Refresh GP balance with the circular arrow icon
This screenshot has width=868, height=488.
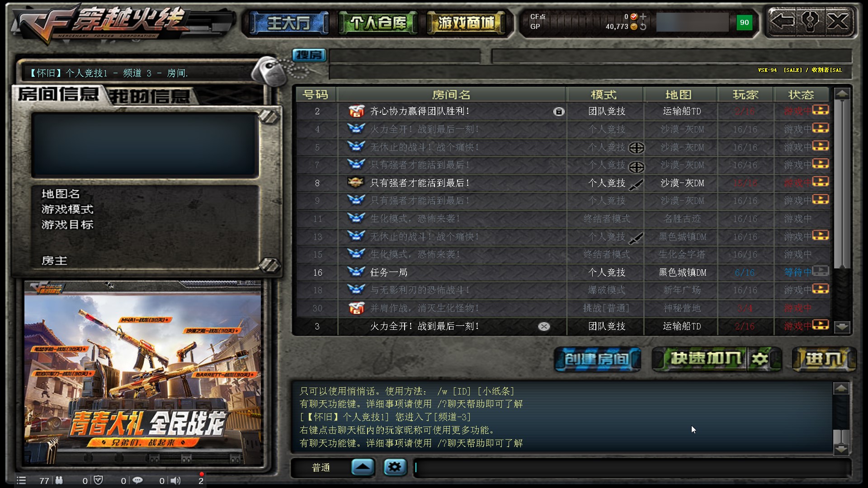point(643,27)
